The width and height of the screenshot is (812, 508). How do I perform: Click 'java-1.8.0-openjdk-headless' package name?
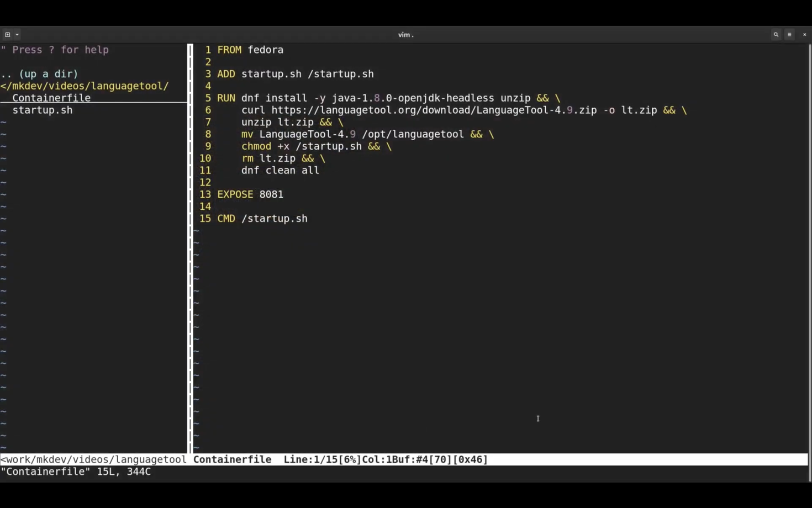coord(413,98)
